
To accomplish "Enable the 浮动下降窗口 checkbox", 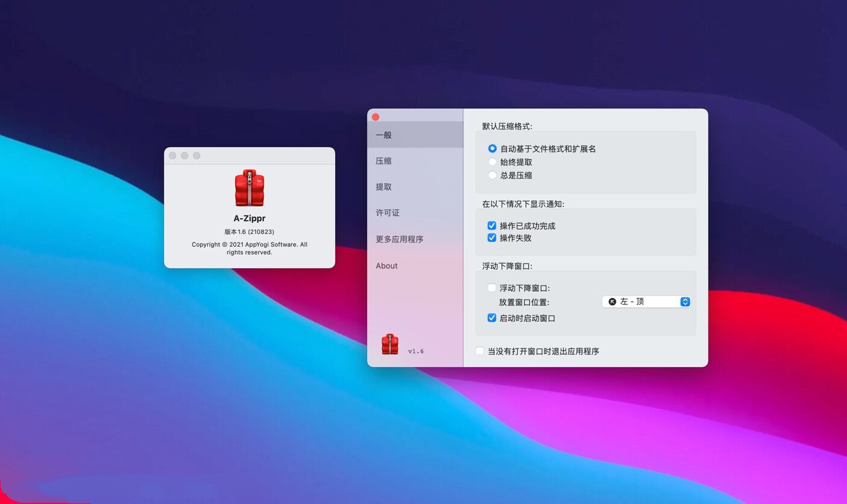I will [492, 288].
